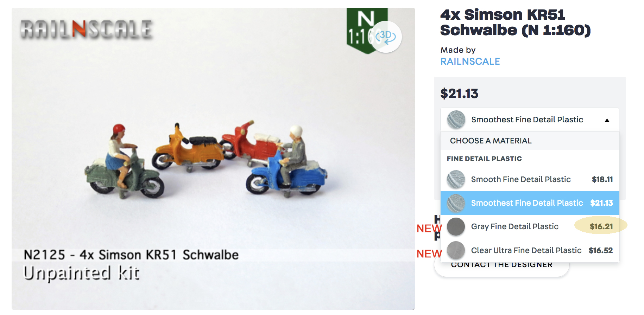This screenshot has height=315, width=644.
Task: Click the swatch in the highlighted Smoothest row
Action: tap(456, 203)
